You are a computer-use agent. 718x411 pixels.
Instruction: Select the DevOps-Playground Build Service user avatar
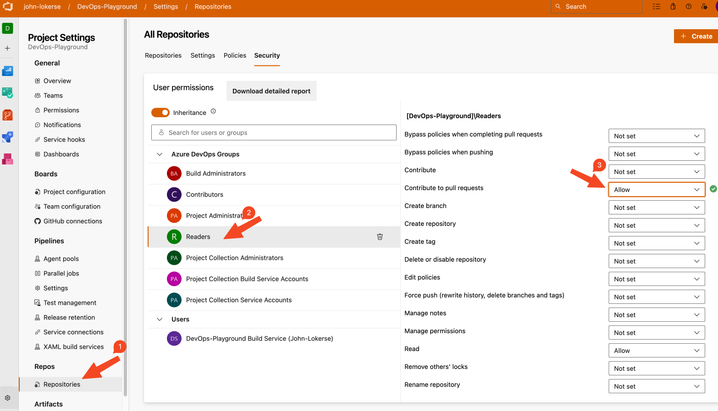click(x=174, y=339)
